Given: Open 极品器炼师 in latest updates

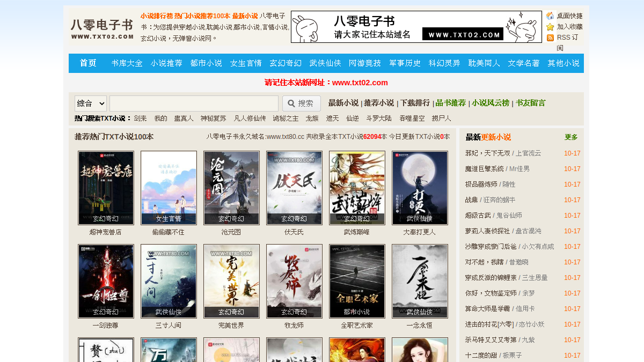Looking at the screenshot, I should click(481, 184).
